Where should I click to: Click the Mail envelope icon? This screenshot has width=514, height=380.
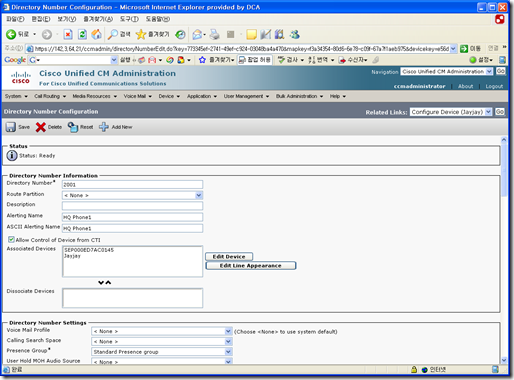pos(197,34)
